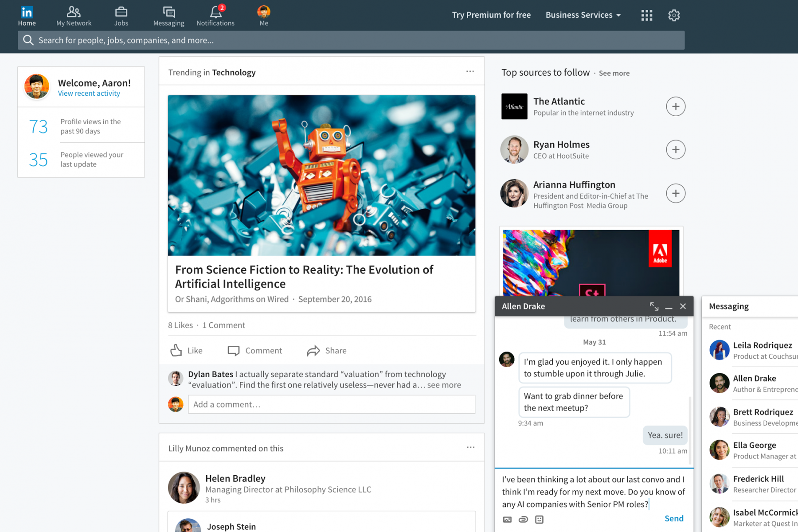798x532 pixels.
Task: Expand "see more" on Dylan Bates comment
Action: click(444, 385)
